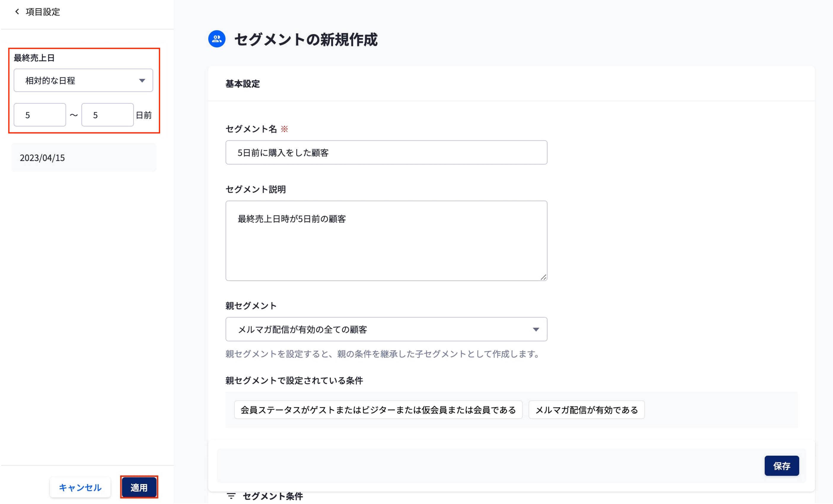Click the 2023/04/15 date box
Screen dimensions: 833x504
click(x=84, y=158)
